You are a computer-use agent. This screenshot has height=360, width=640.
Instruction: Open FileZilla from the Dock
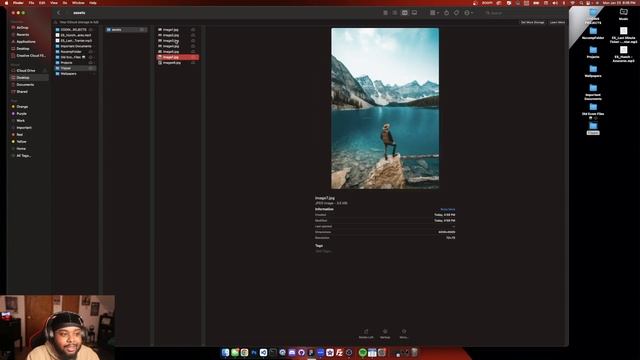pos(339,352)
